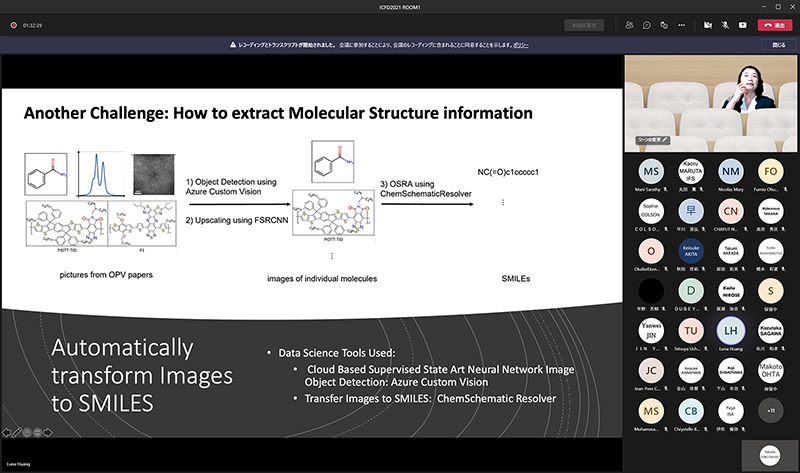Click 'Data Science Tools Used:' bullet
800x473 pixels.
(x=336, y=353)
